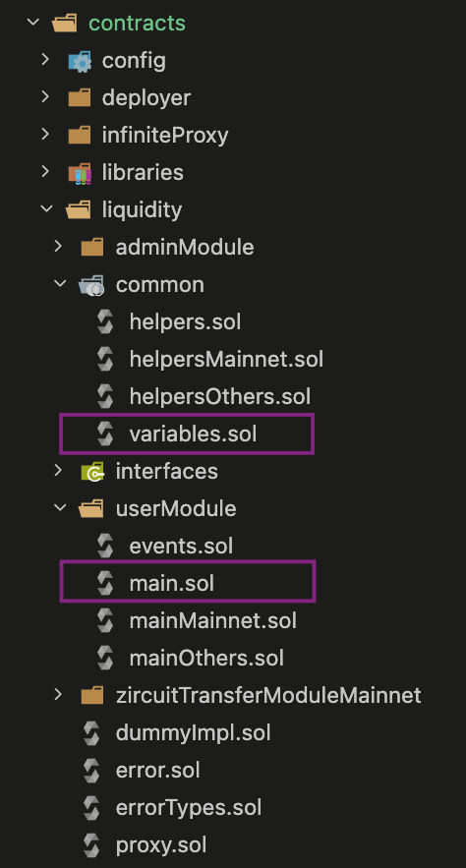Click the config folder gear icon
Viewport: 466px width, 868px height.
tap(80, 60)
